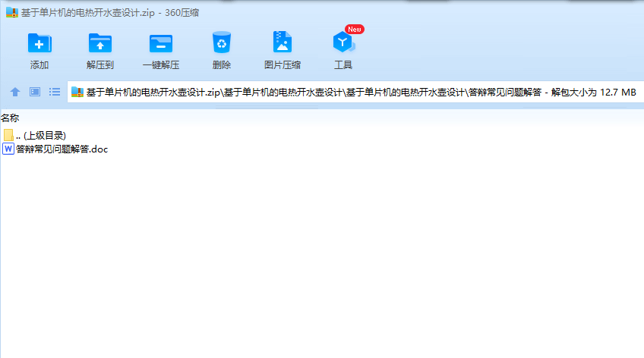
Task: Switch to thumbnail view icon
Action: [35, 92]
